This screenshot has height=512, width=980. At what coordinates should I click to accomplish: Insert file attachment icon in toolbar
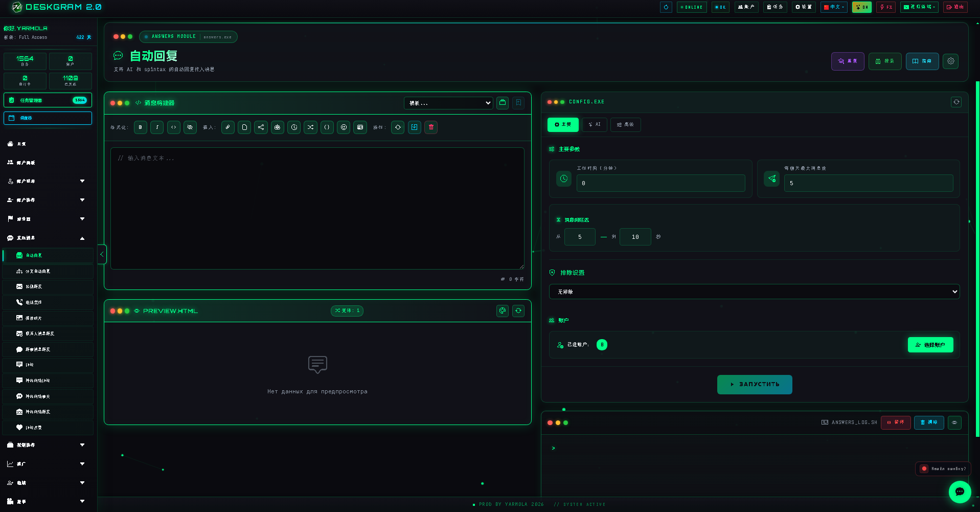tap(244, 127)
